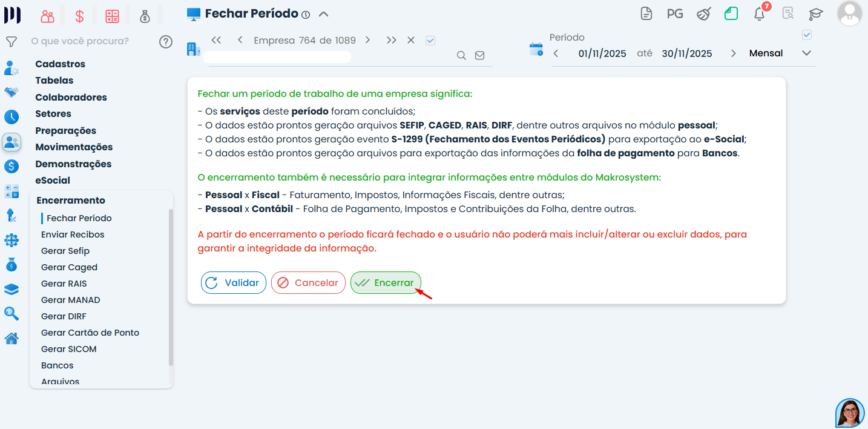Click the left menu vertical scrollbar
The image size is (868, 429).
click(171, 288)
